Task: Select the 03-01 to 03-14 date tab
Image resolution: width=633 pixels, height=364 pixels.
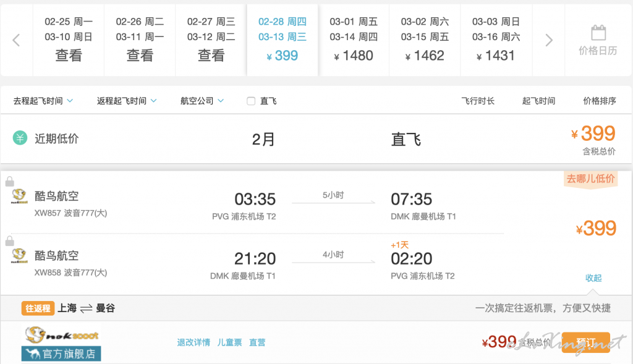Action: 354,40
